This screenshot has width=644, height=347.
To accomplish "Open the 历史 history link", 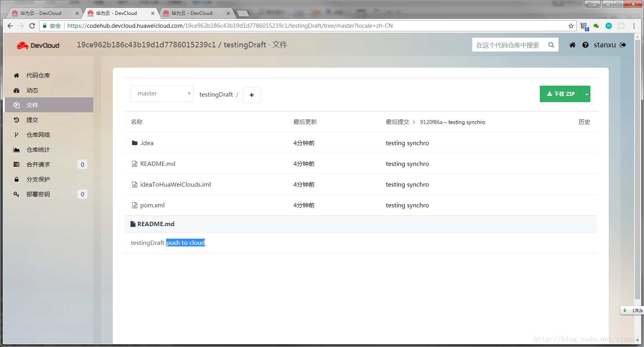I will coord(584,122).
